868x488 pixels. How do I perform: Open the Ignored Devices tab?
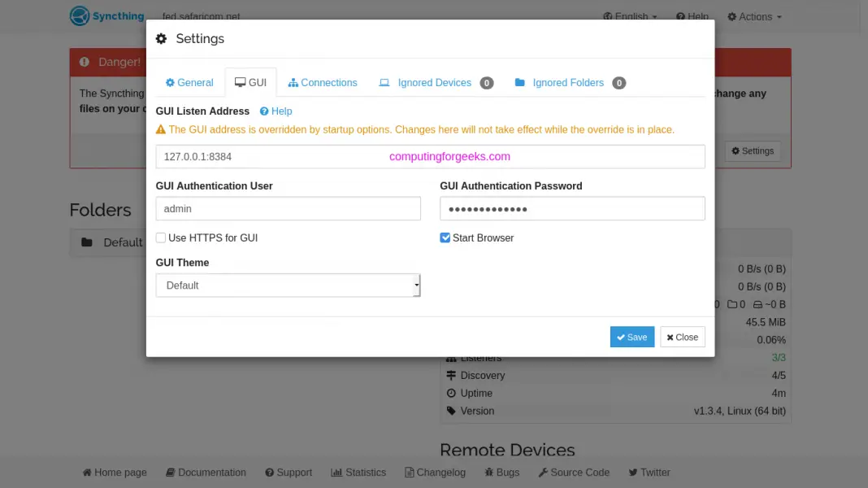pos(432,82)
